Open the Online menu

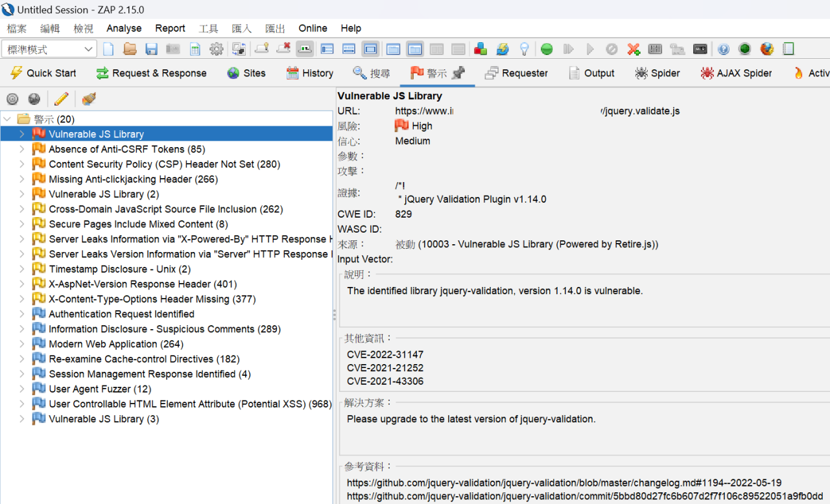[313, 29]
